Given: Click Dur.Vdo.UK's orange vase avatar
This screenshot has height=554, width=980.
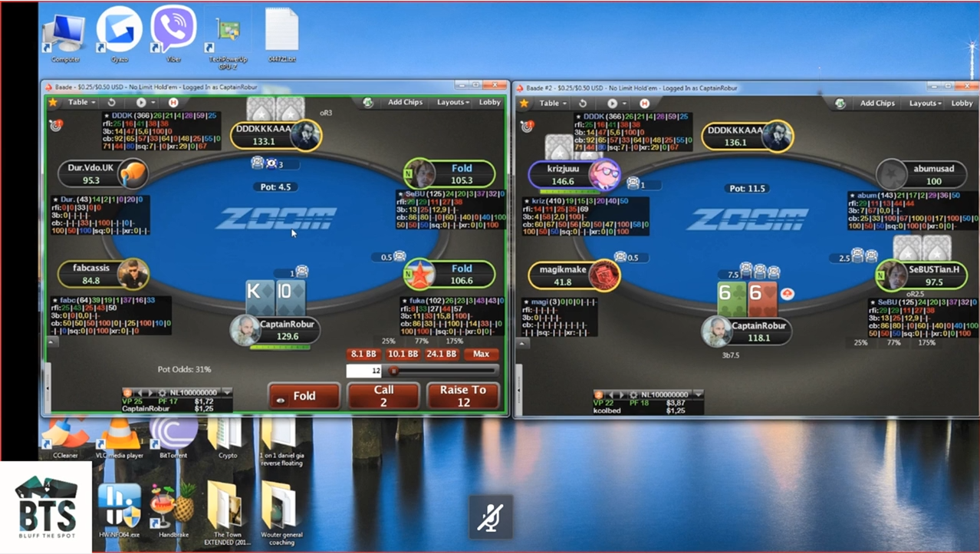Looking at the screenshot, I should pos(133,174).
